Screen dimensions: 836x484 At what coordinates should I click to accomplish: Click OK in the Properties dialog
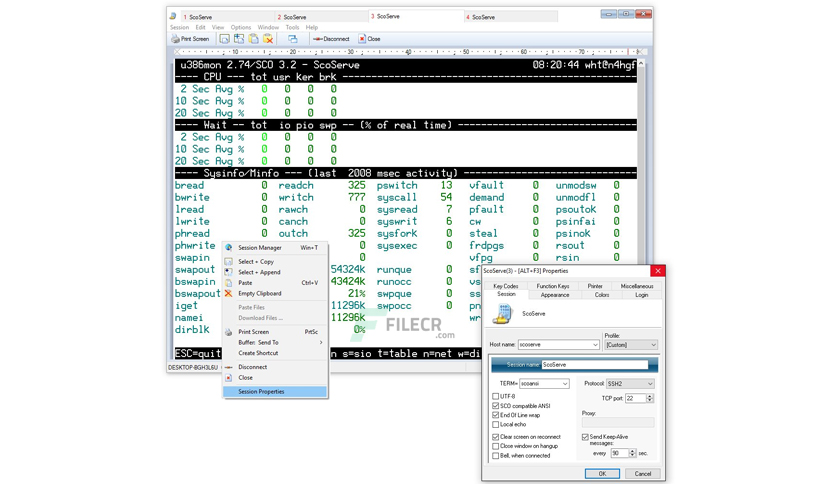coord(602,474)
